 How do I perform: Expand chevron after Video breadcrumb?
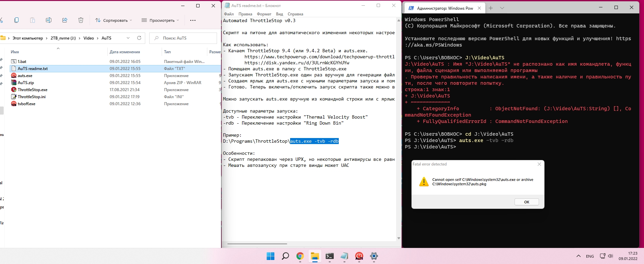98,38
